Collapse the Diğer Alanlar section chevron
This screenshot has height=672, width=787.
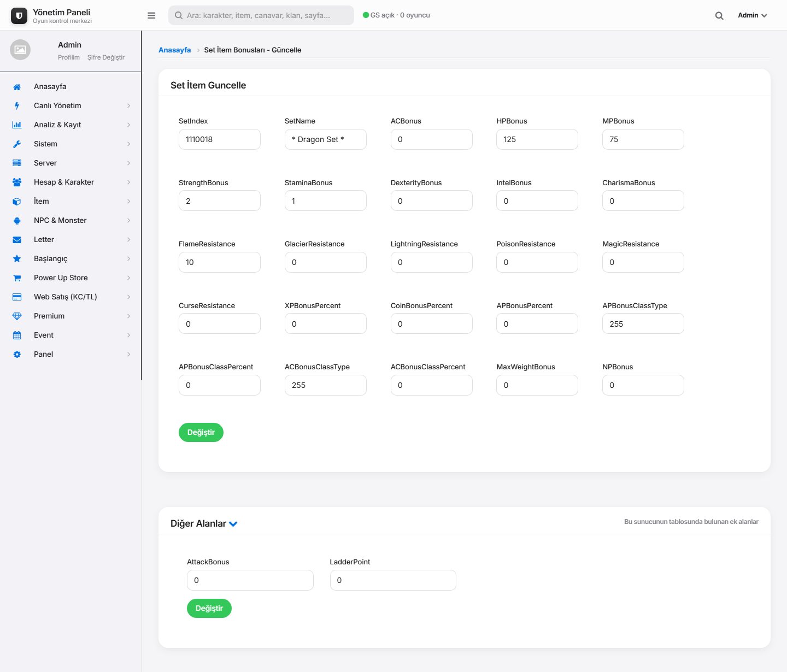[233, 524]
